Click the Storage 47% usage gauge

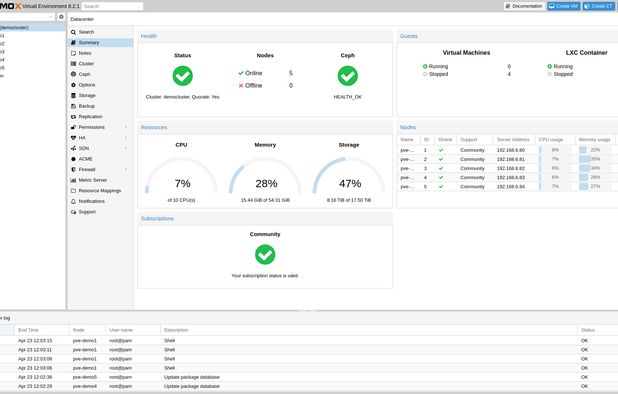tap(349, 176)
